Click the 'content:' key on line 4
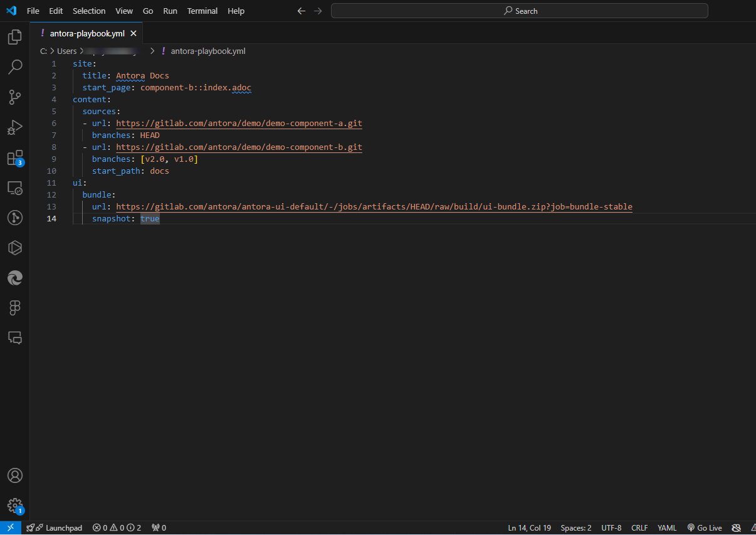Viewport: 756px width, 535px height. 92,100
